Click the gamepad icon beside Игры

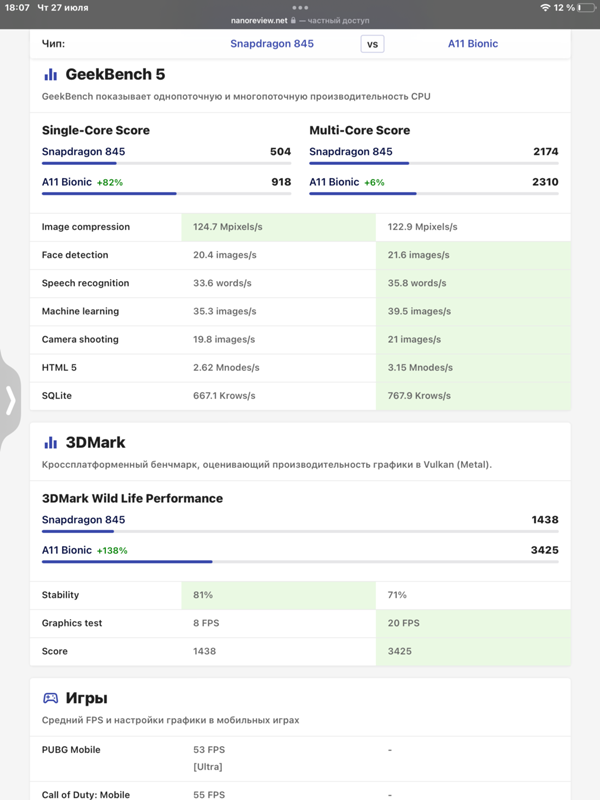pos(51,698)
